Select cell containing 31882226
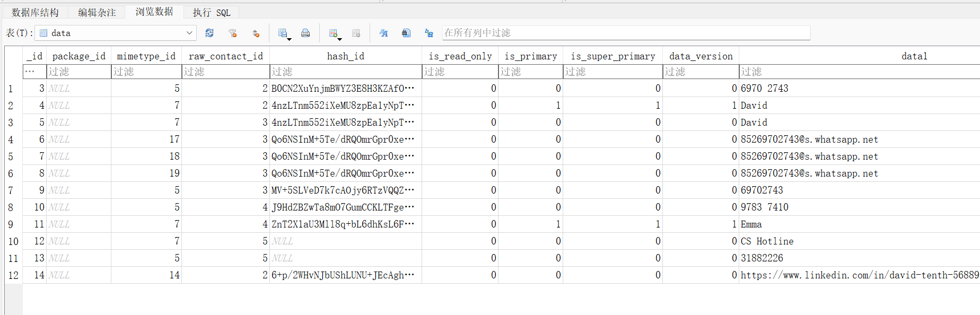980x315 pixels. 860,258
